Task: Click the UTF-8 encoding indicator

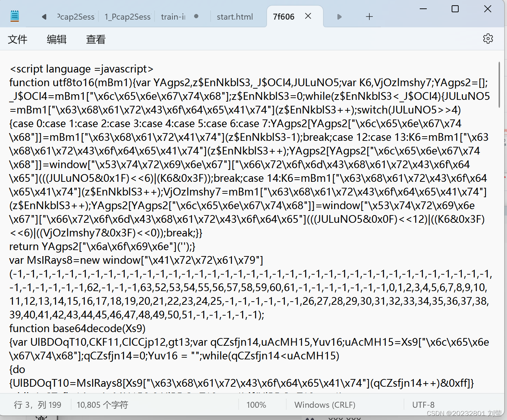Action: (423, 405)
